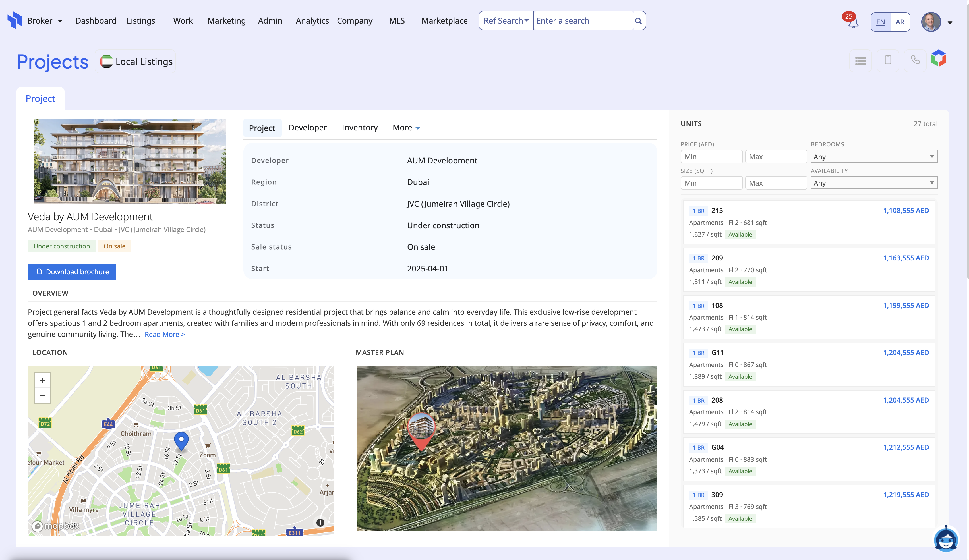Switch language to EN
The image size is (969, 560).
click(881, 22)
